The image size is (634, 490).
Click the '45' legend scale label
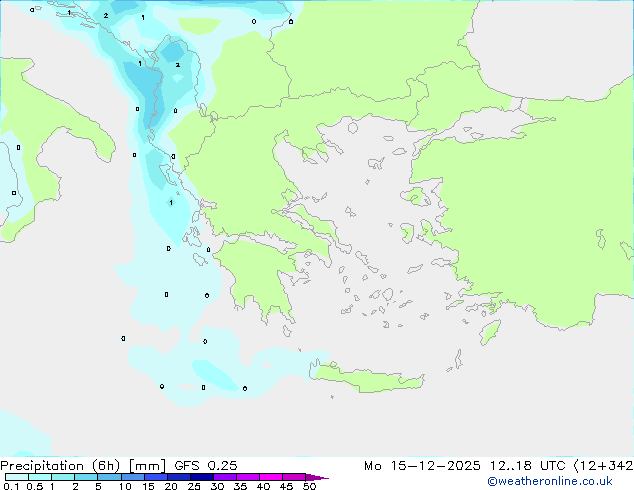point(286,486)
